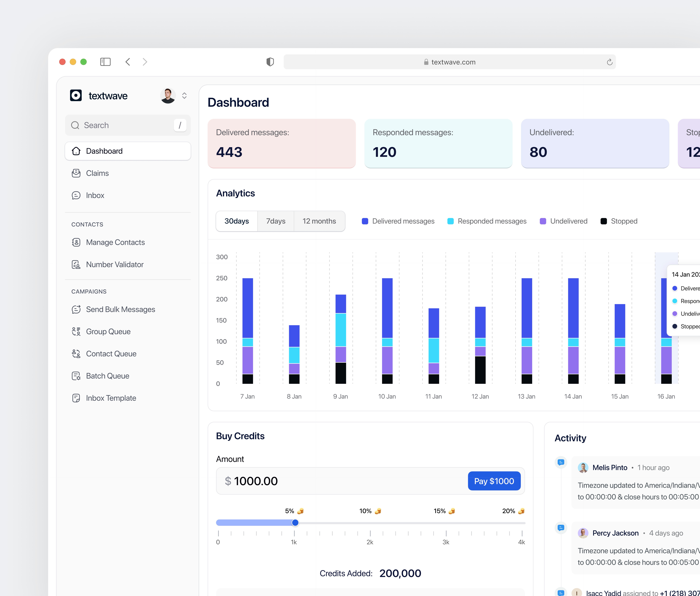700x596 pixels.
Task: Toggle Undelivered legend series
Action: click(x=563, y=221)
